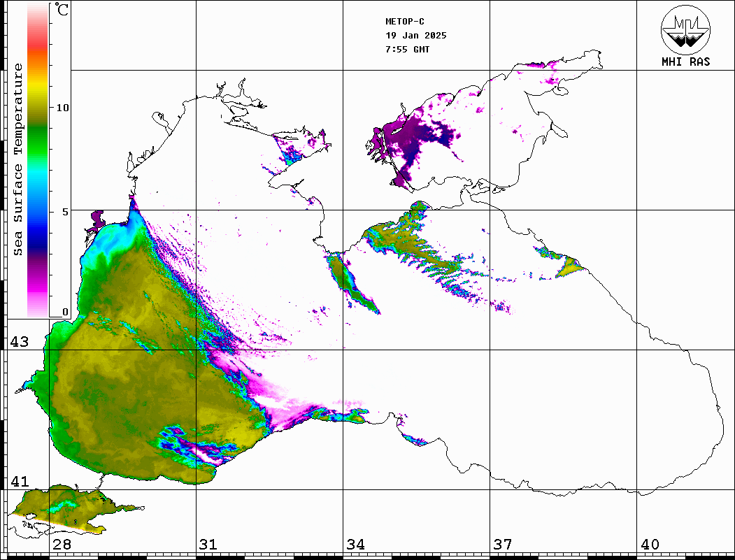Click the color scale bar legend
This screenshot has width=735, height=560.
(38, 160)
